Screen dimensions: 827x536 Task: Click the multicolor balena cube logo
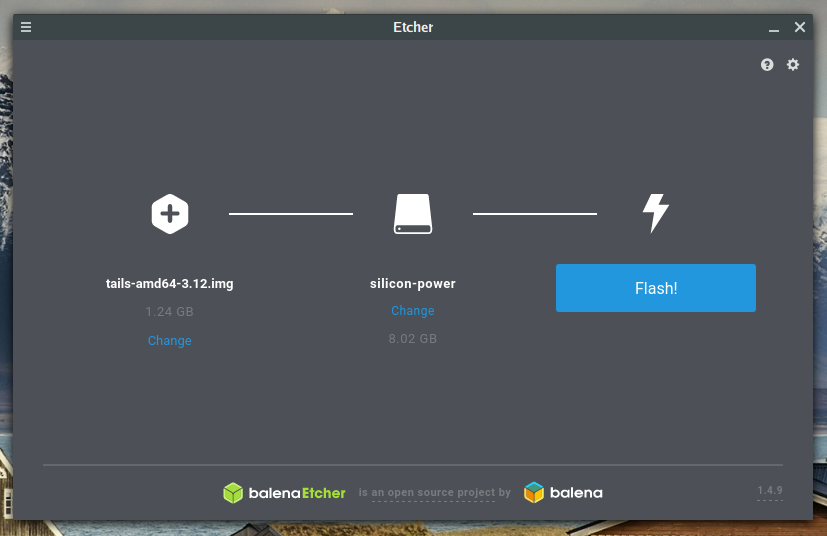pyautogui.click(x=534, y=493)
